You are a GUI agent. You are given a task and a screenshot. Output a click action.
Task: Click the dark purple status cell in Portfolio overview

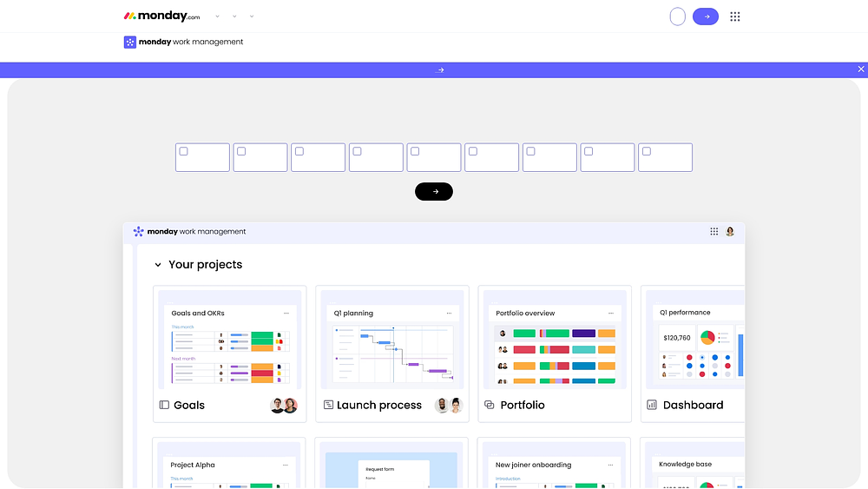click(x=583, y=334)
